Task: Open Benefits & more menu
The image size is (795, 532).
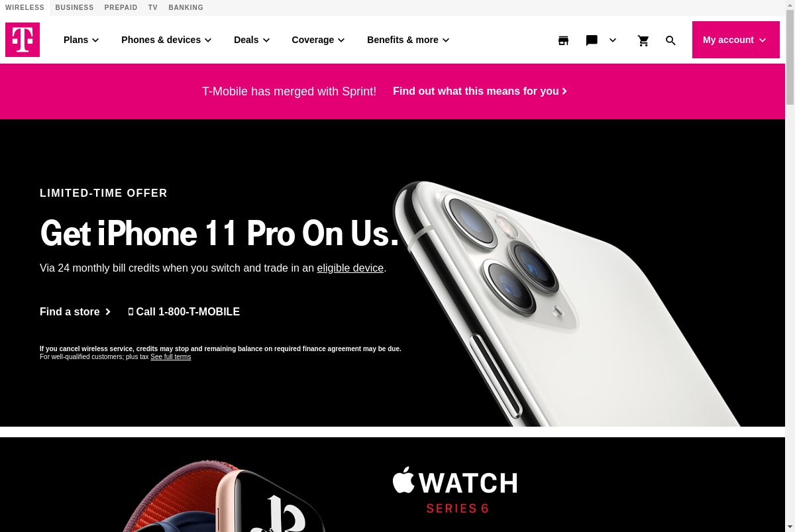Action: pyautogui.click(x=408, y=40)
